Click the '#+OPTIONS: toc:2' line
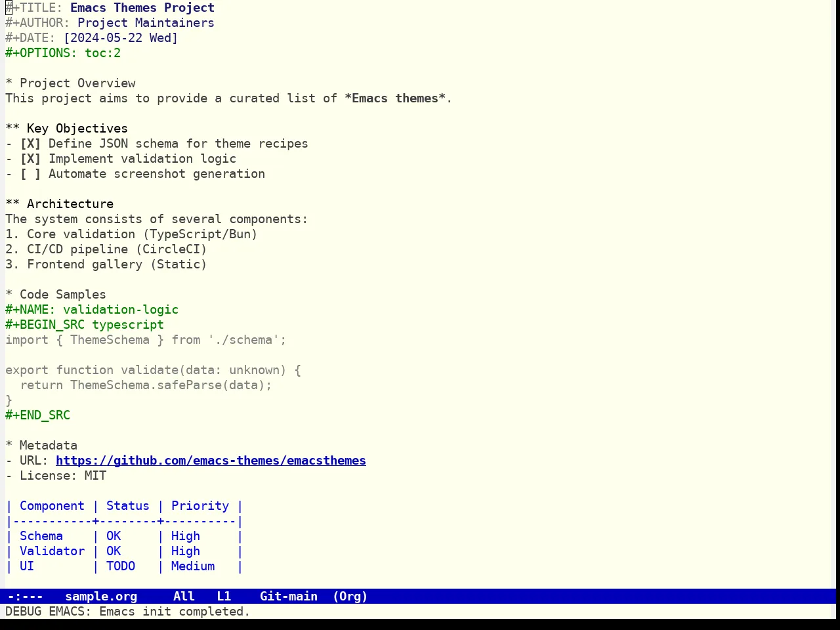 63,53
